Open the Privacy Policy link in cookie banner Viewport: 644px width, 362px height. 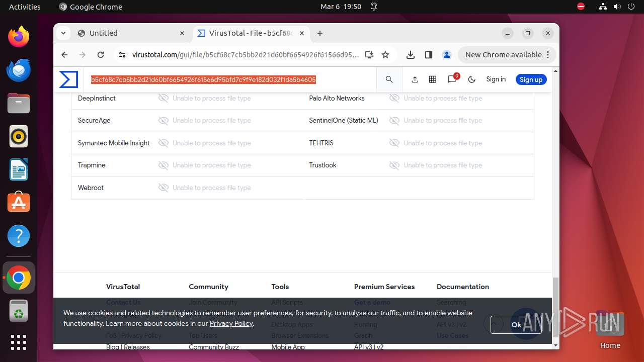pos(231,323)
